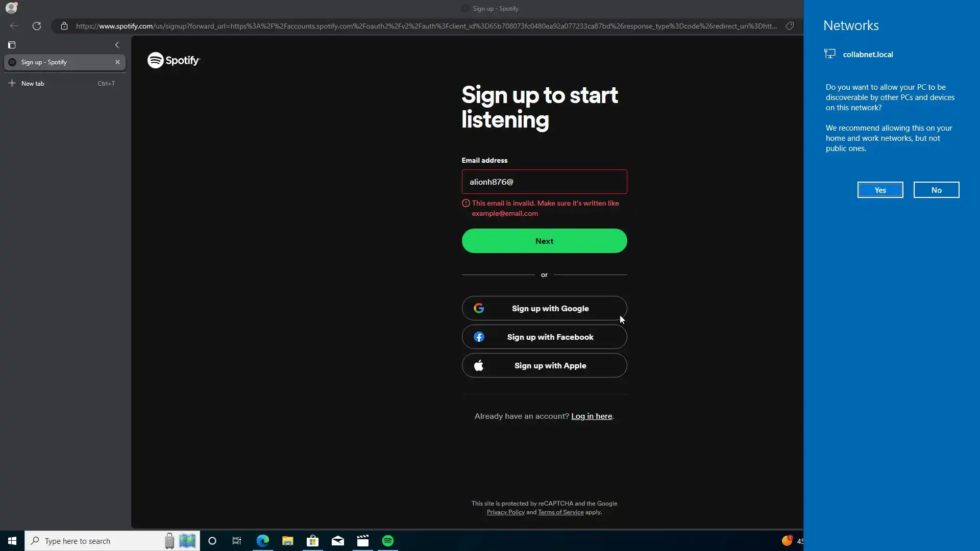Choose Sign up with Google

[544, 308]
